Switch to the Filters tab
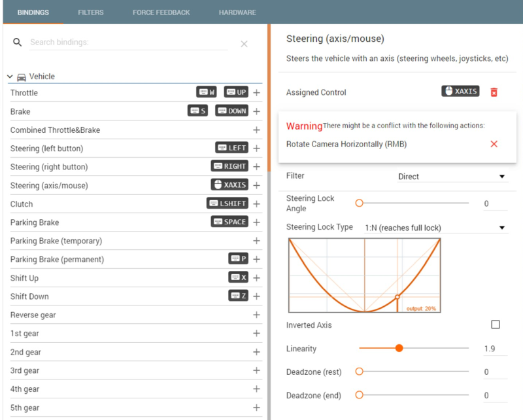The height and width of the screenshot is (420, 523). [90, 12]
